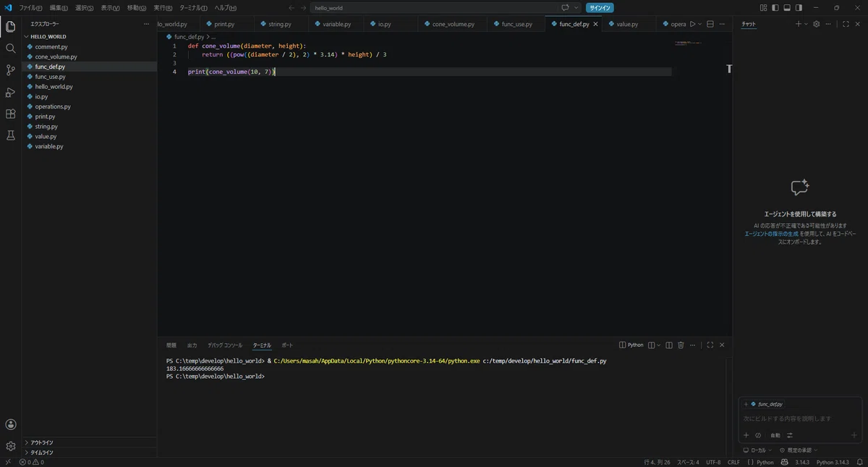Viewport: 868px width, 467px height.
Task: Open operations.py in the explorer
Action: pos(53,106)
